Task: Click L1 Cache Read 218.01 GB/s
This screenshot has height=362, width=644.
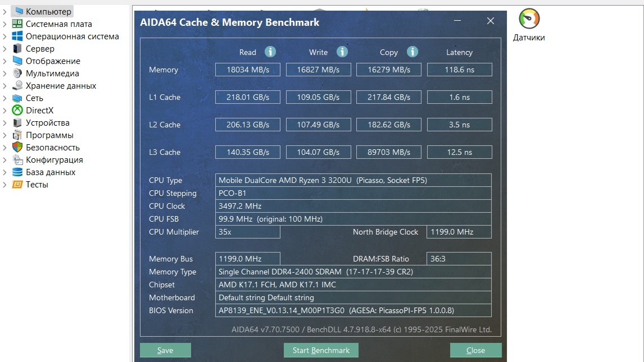Action: point(248,97)
